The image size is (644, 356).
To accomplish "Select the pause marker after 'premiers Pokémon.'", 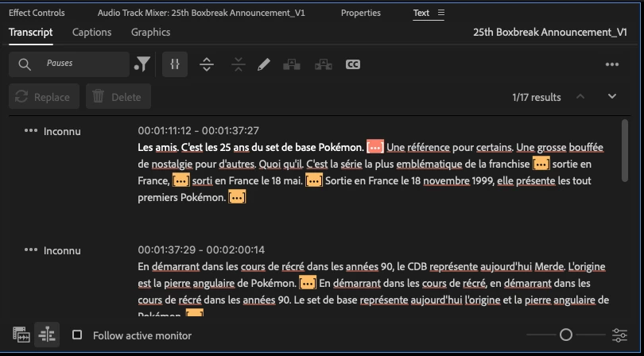I will pos(237,198).
